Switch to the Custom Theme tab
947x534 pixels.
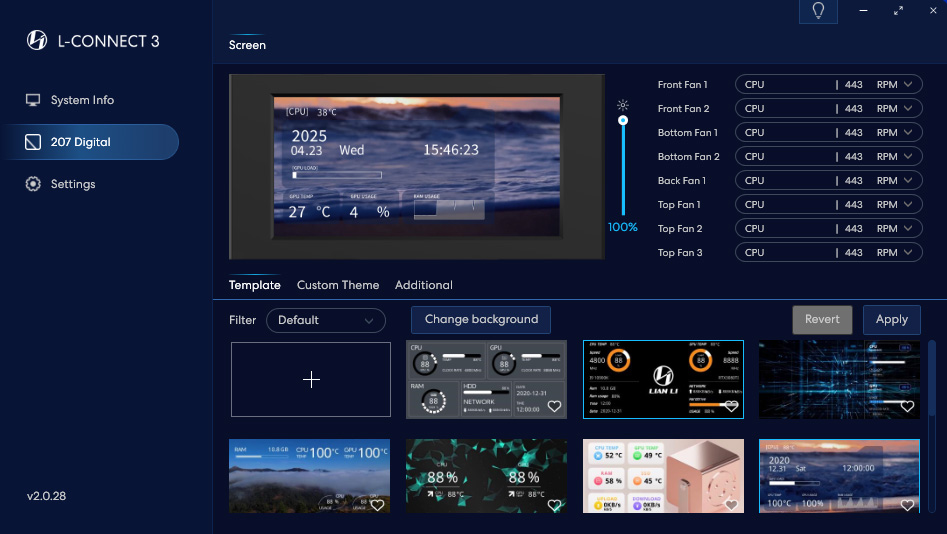338,285
